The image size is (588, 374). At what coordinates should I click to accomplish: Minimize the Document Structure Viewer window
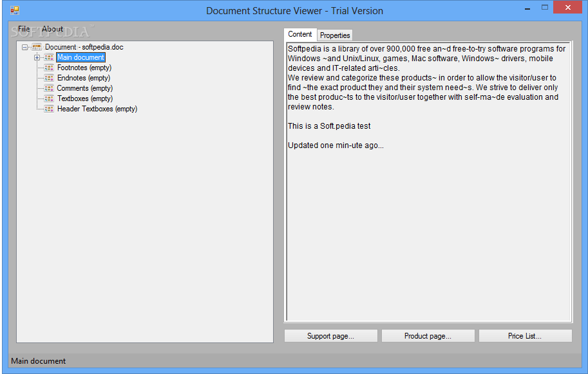click(x=527, y=8)
